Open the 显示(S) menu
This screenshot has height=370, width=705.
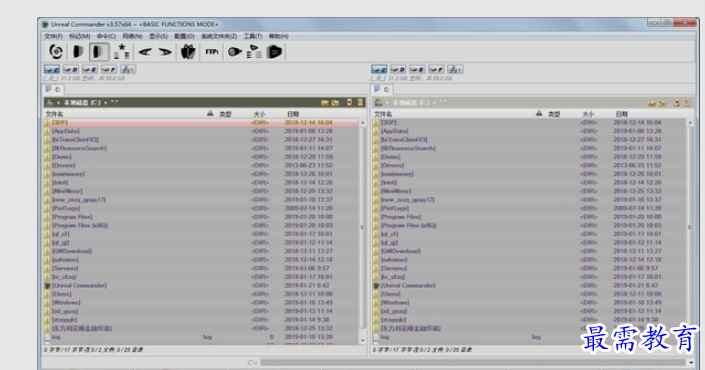click(x=158, y=36)
